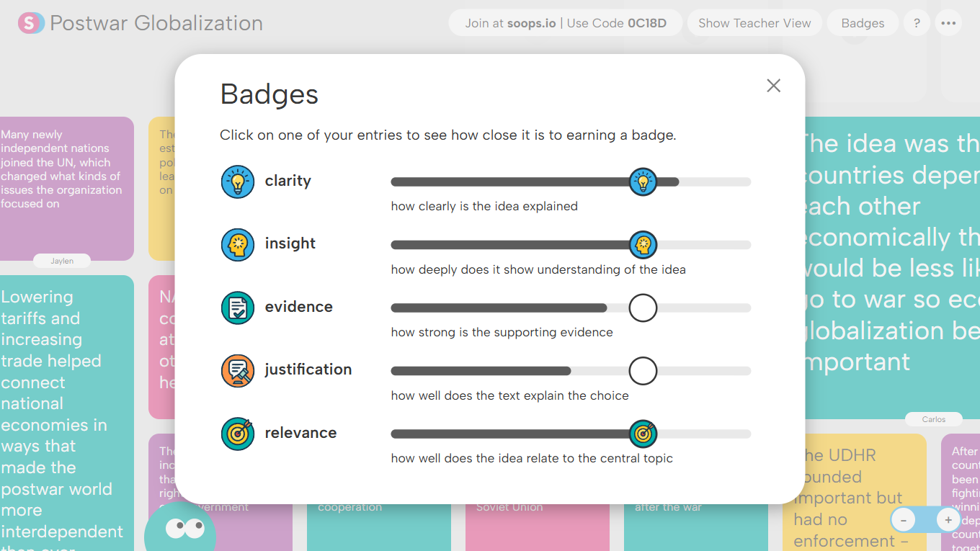Open the Badges menu
Screen dimensions: 980x551
pyautogui.click(x=863, y=22)
